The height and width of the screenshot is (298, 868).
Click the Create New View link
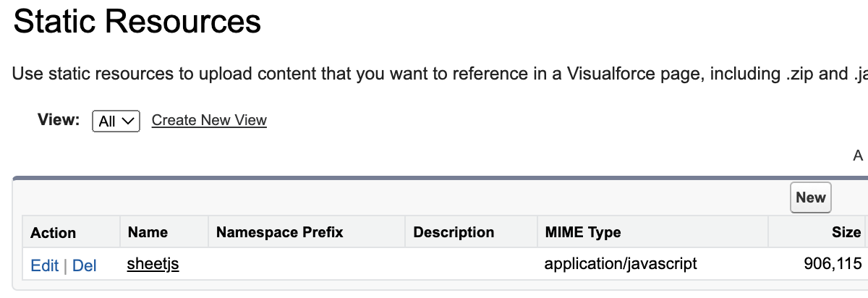209,120
